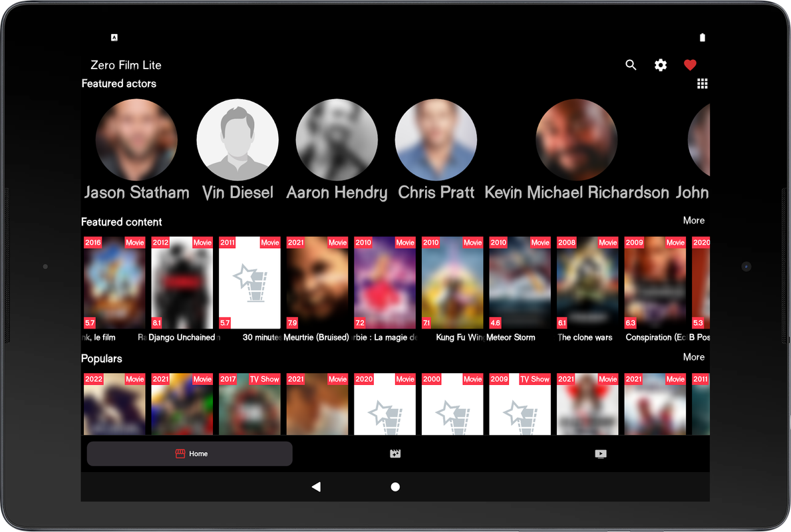Click the keyboard indicator in status bar
This screenshot has height=532, width=791.
click(114, 37)
